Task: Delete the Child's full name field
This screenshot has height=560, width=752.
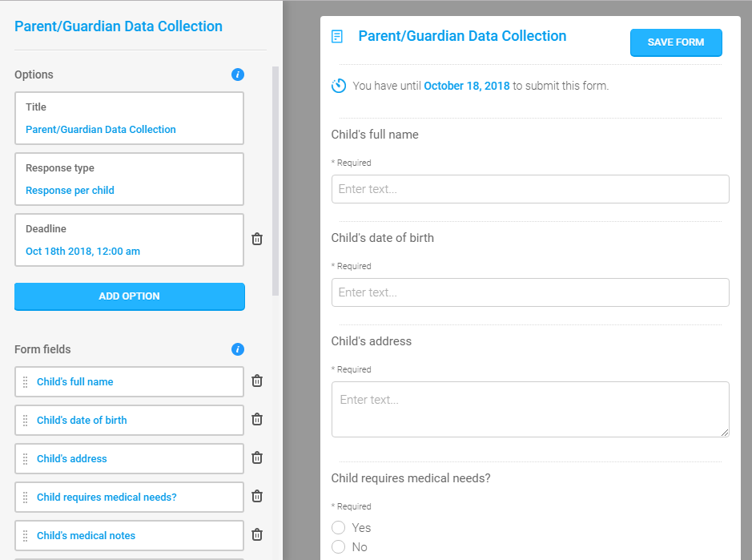Action: [x=257, y=381]
